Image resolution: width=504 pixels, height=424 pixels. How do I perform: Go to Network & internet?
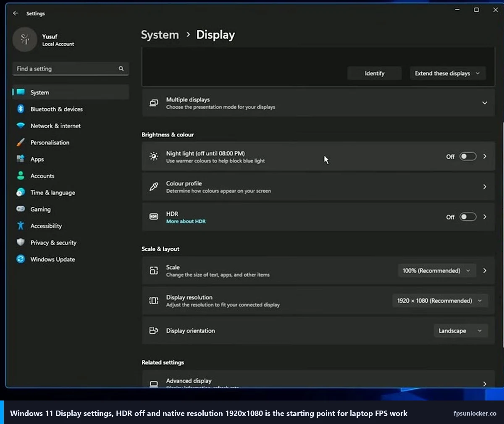[71, 126]
